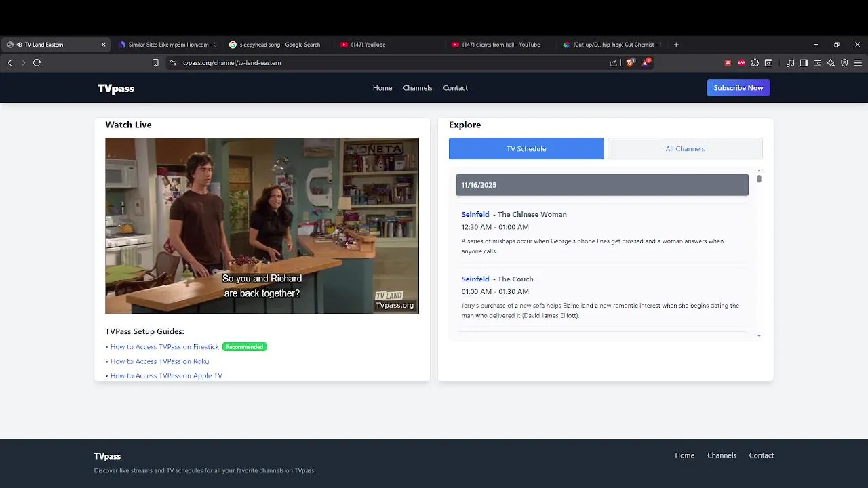
Task: Open the Brave Shields lion icon
Action: (630, 62)
